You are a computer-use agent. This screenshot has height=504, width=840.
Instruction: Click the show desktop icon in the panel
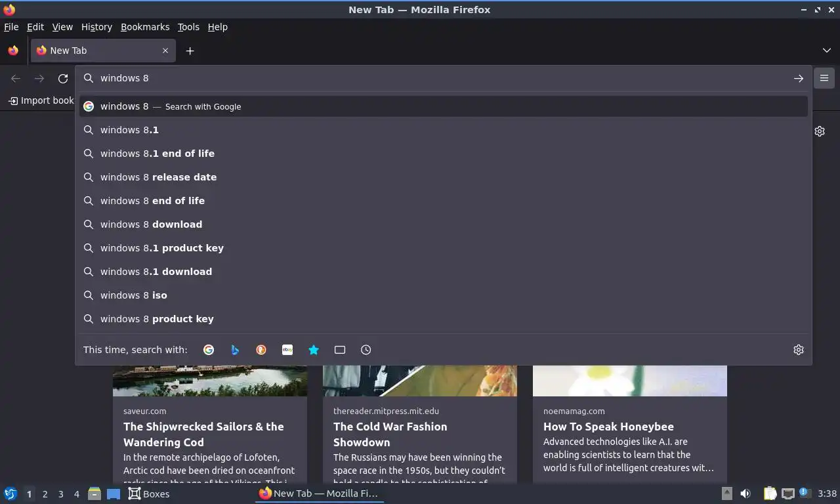pyautogui.click(x=114, y=493)
